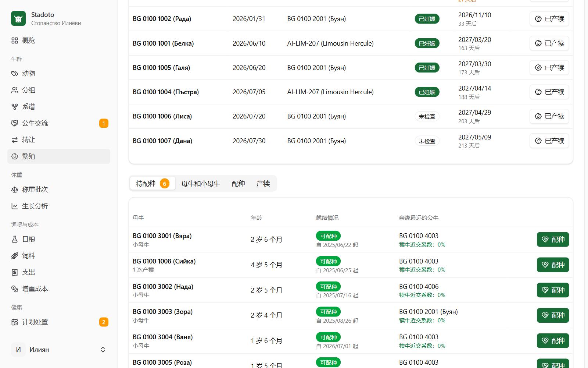Click the 可配种 badge for Зора

click(328, 312)
